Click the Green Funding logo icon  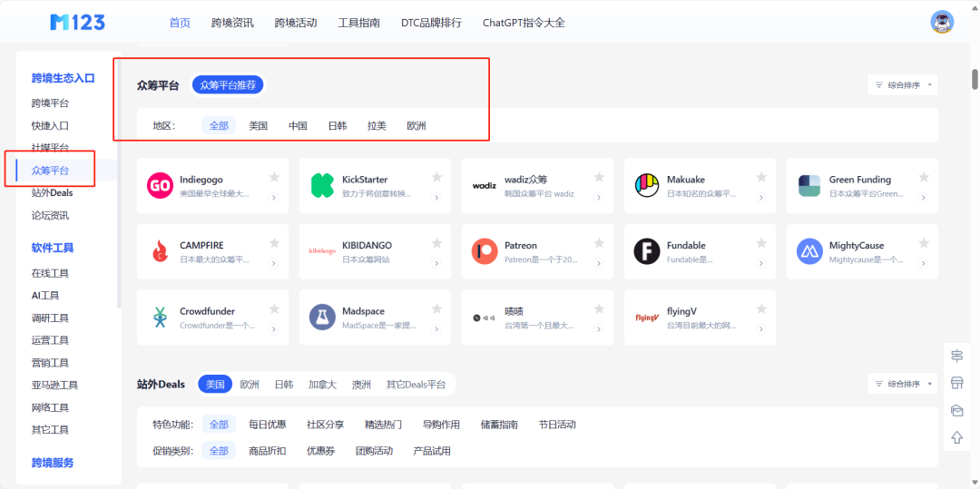809,185
